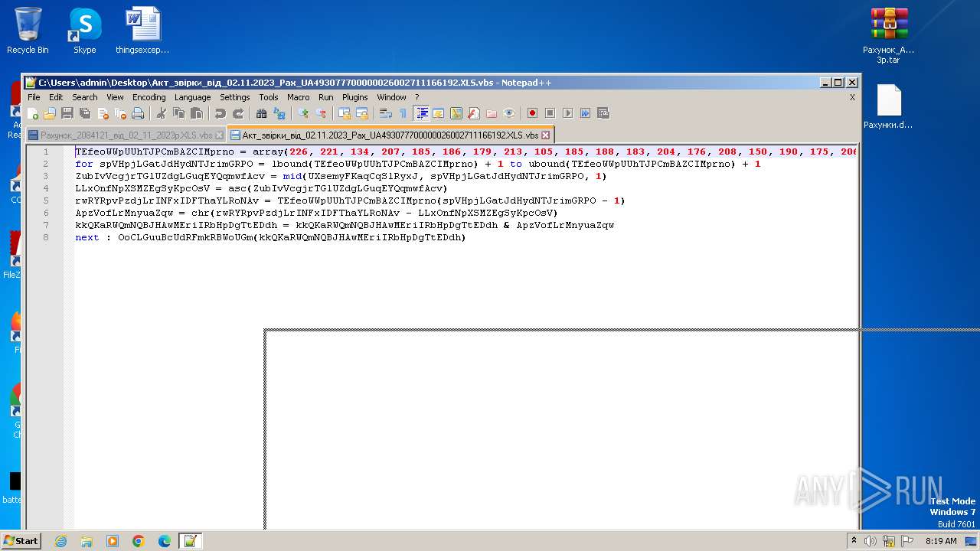
Task: Click the Zoom Out toolbar icon
Action: click(321, 113)
